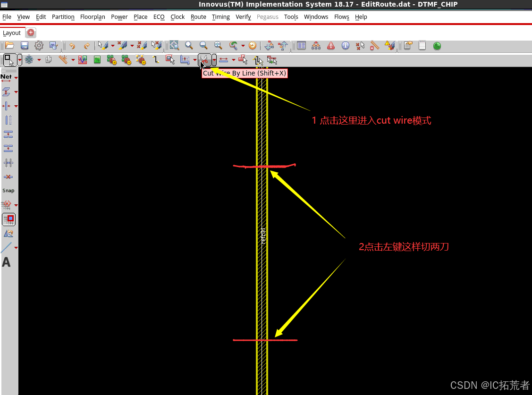Toggle the select arrow mode button
Image resolution: width=532 pixels, height=395 pixels.
click(9, 60)
